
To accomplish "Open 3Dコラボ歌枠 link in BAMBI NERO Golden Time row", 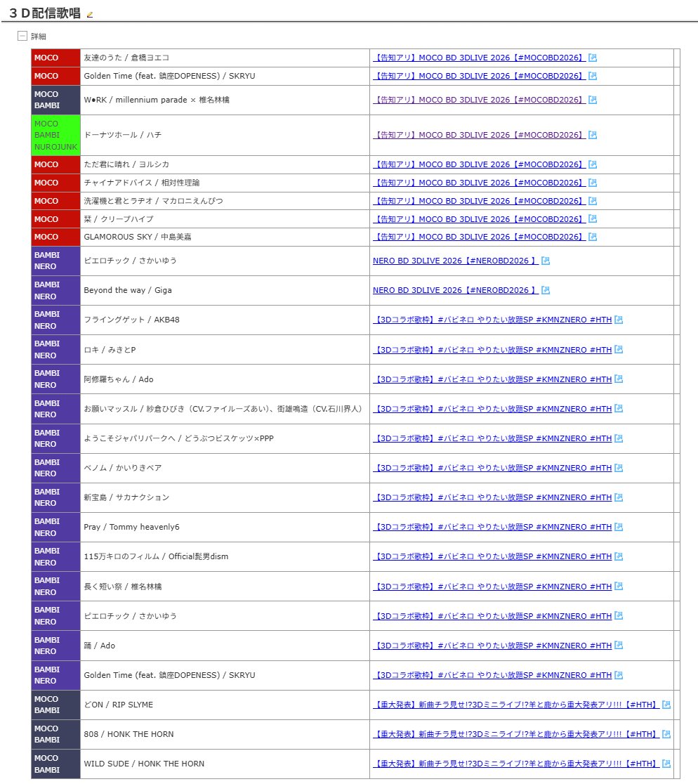I will coord(493,675).
